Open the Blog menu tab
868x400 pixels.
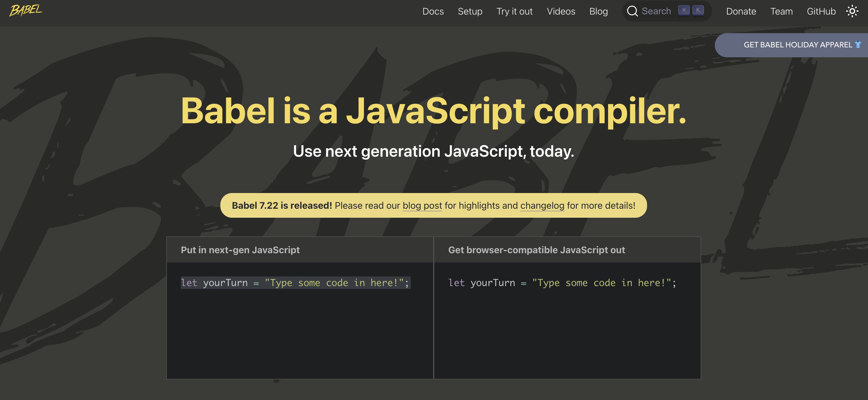tap(598, 10)
